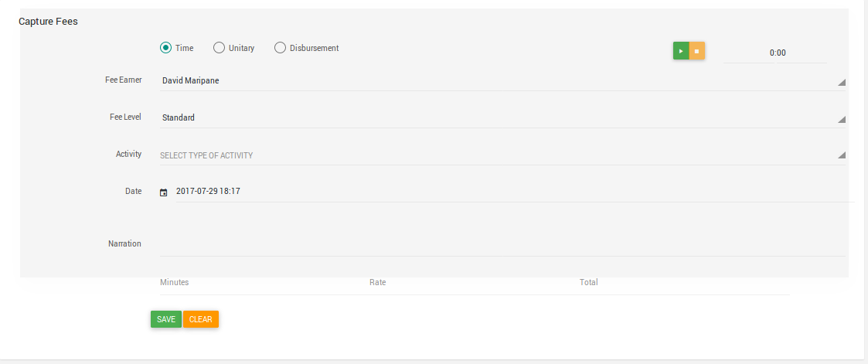This screenshot has height=364, width=868.
Task: Stop the timer with orange stop button
Action: click(697, 51)
